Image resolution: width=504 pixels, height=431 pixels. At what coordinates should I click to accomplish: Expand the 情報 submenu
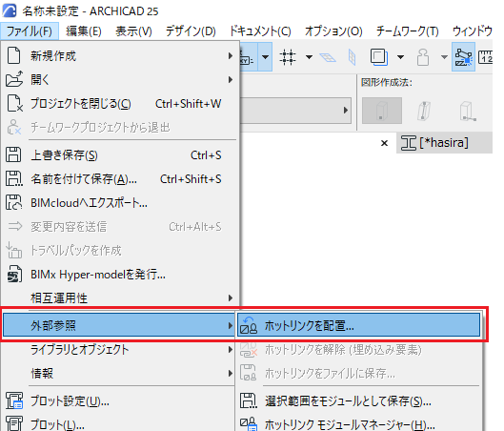click(x=231, y=373)
